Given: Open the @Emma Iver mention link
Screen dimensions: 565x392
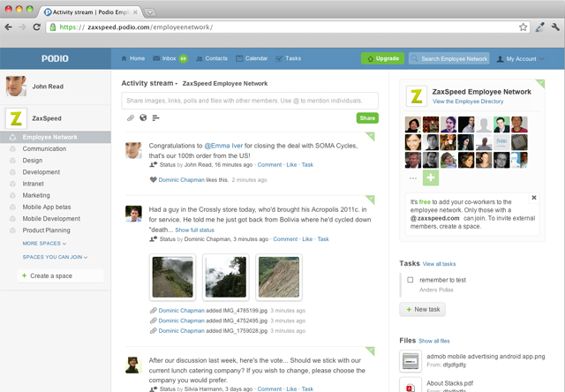Looking at the screenshot, I should [223, 146].
